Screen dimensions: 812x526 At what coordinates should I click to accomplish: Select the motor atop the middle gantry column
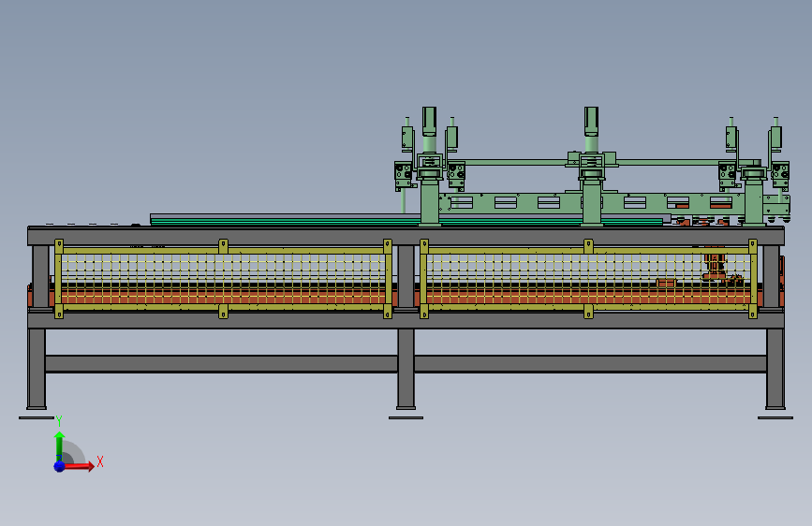(591, 122)
